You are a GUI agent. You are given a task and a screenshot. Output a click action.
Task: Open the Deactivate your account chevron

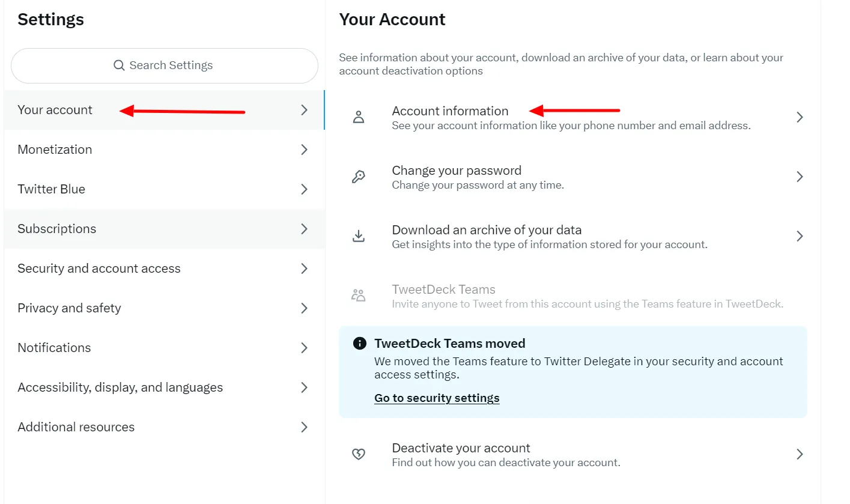pyautogui.click(x=799, y=454)
